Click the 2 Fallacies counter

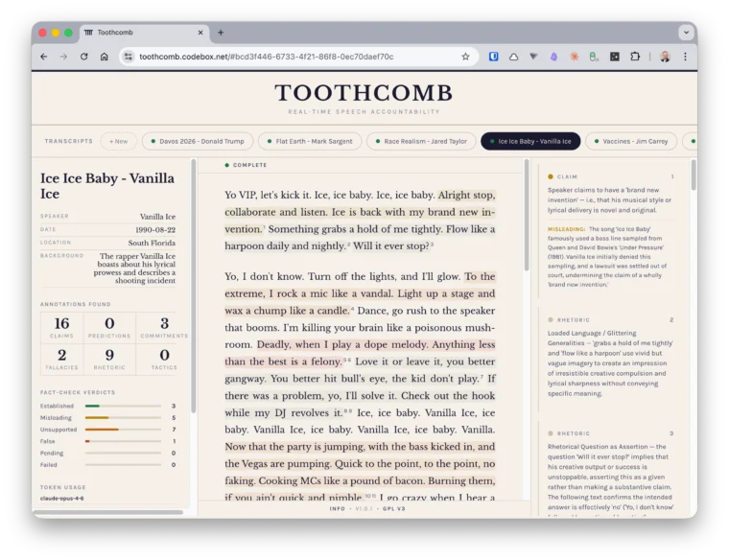(x=61, y=360)
